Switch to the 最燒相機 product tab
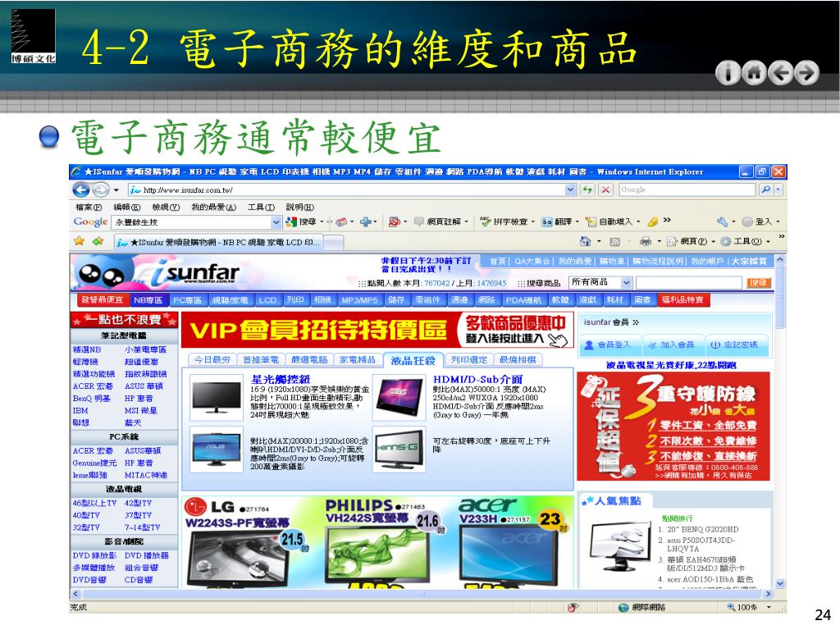Viewport: 840px width, 630px height. (x=518, y=360)
